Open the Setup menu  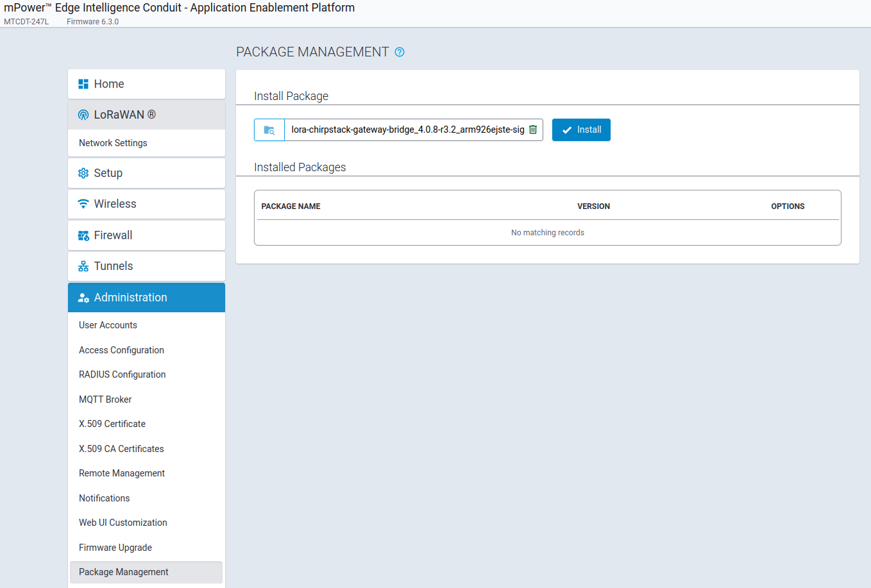click(x=146, y=173)
